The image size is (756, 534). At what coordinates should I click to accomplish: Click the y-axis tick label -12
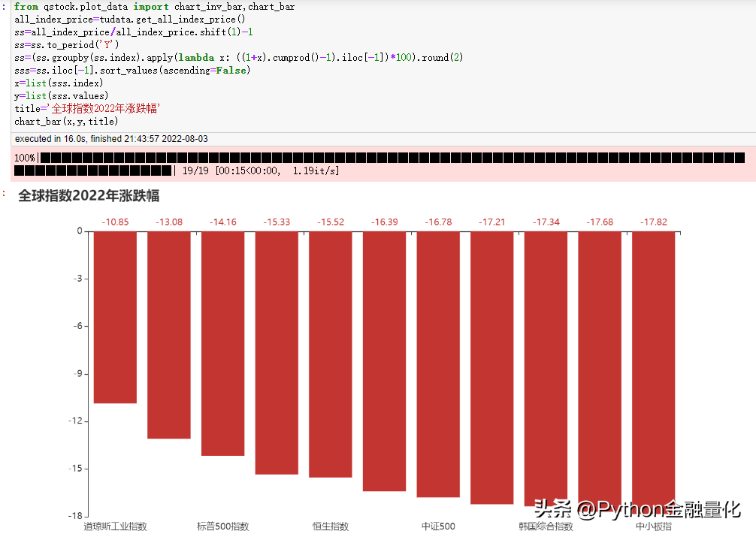click(x=75, y=421)
